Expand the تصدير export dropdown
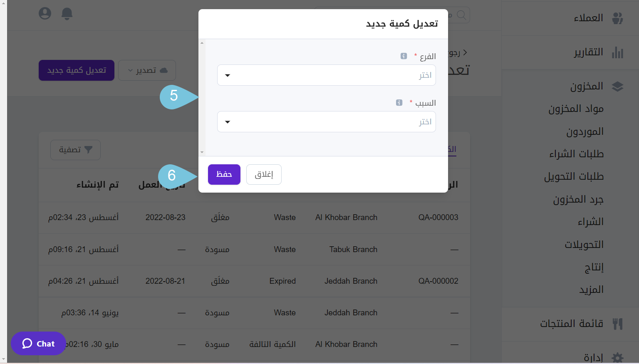The image size is (639, 364). [x=147, y=70]
